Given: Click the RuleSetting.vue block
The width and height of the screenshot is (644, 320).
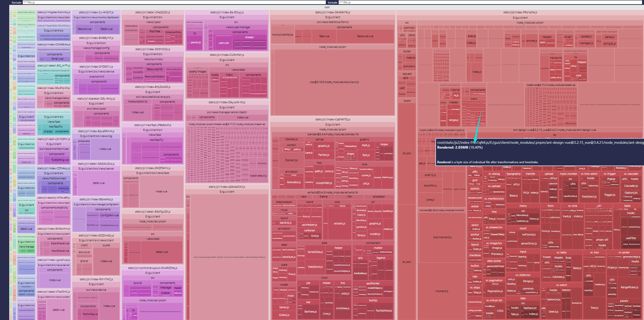Looking at the screenshot, I should [60, 160].
